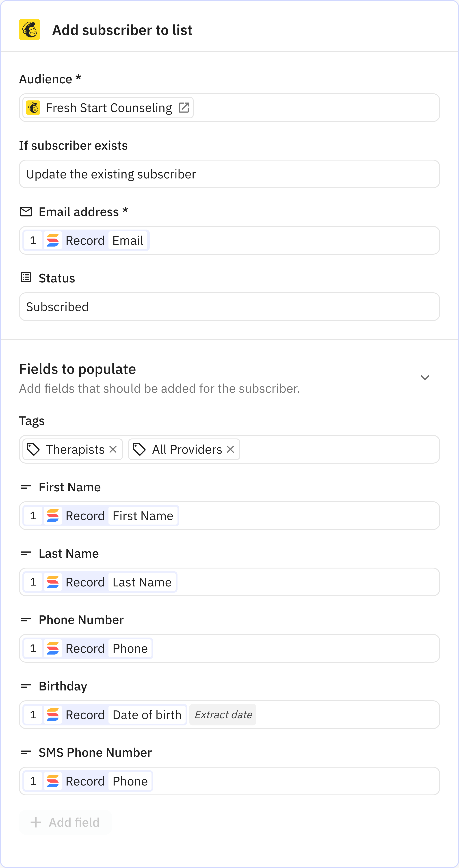Click the tag icon on the Therapists chip
This screenshot has width=459, height=868.
(33, 449)
